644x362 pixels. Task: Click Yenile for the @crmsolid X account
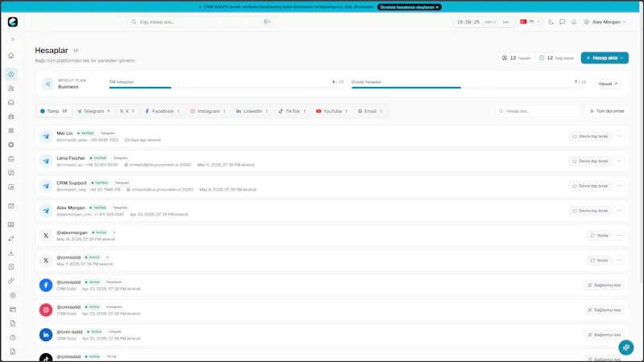(x=599, y=260)
